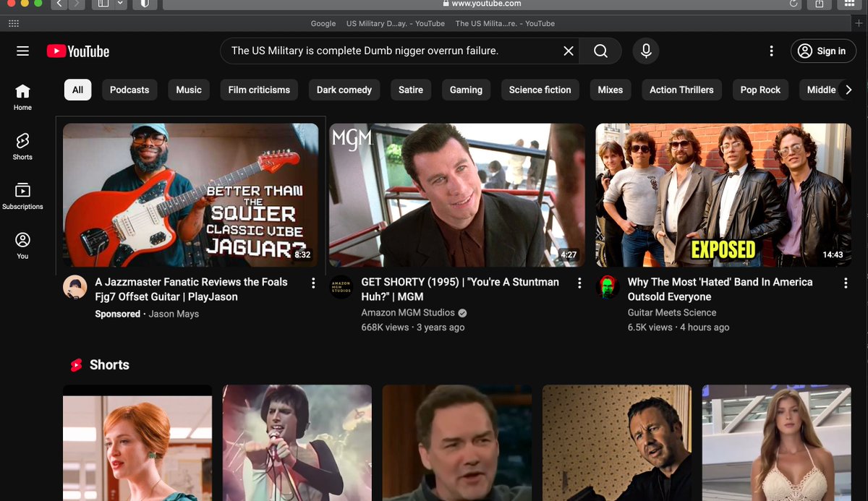Filter by Dark comedy chip

[344, 90]
